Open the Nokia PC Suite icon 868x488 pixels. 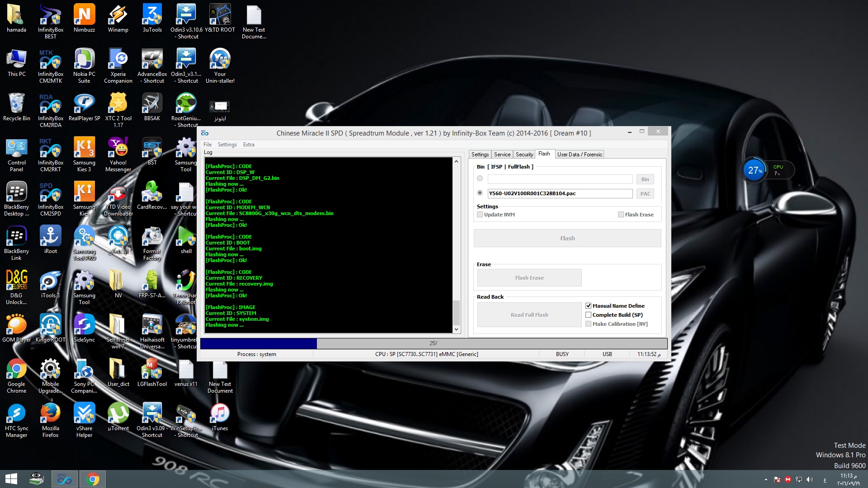[84, 66]
